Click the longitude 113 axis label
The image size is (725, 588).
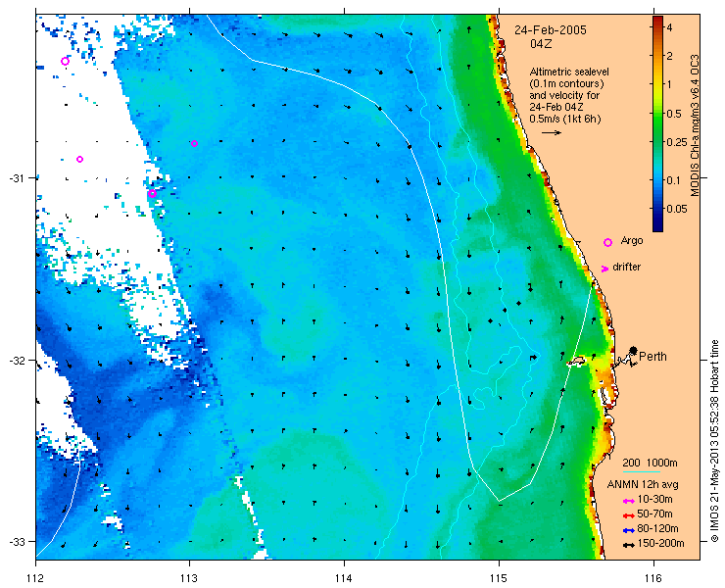pyautogui.click(x=189, y=578)
